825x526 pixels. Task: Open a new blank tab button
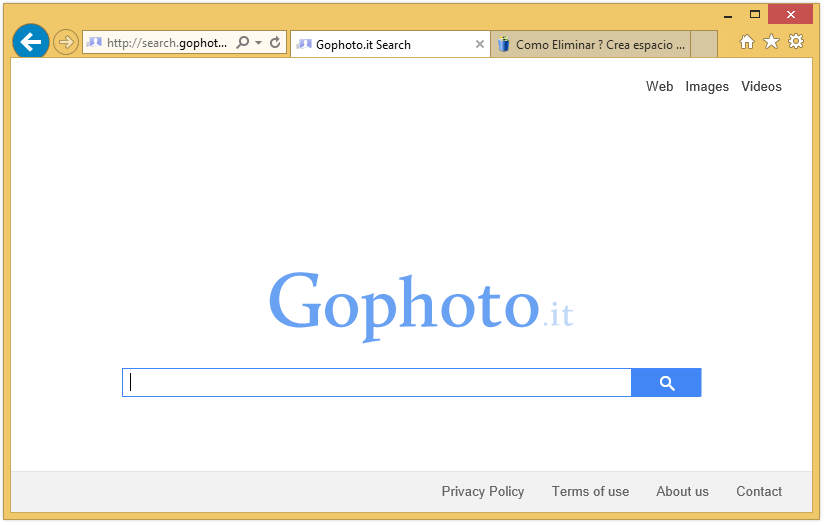[x=703, y=45]
